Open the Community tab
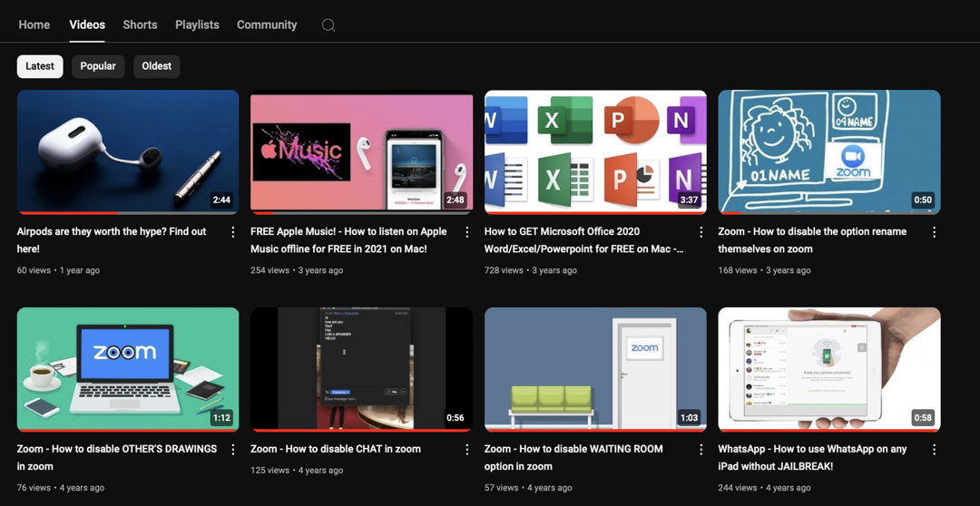The width and height of the screenshot is (980, 506). pyautogui.click(x=267, y=24)
